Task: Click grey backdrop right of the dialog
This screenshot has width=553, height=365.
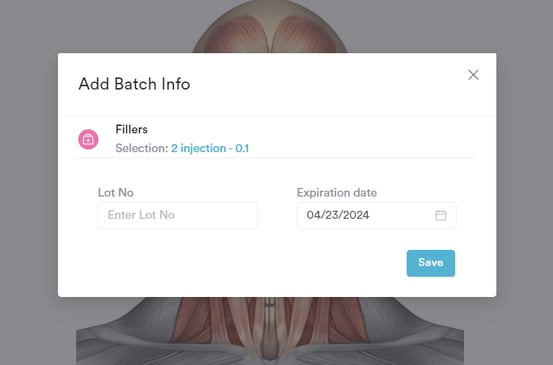Action: (x=524, y=176)
